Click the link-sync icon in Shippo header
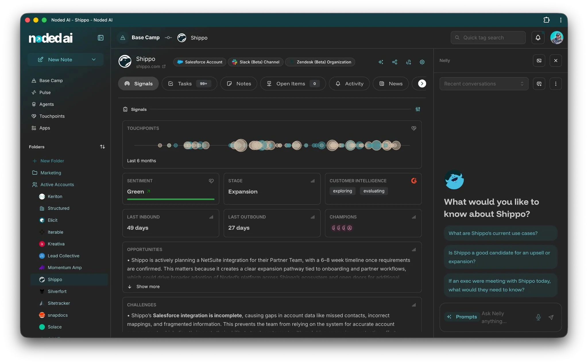This screenshot has height=364, width=588. coord(409,62)
